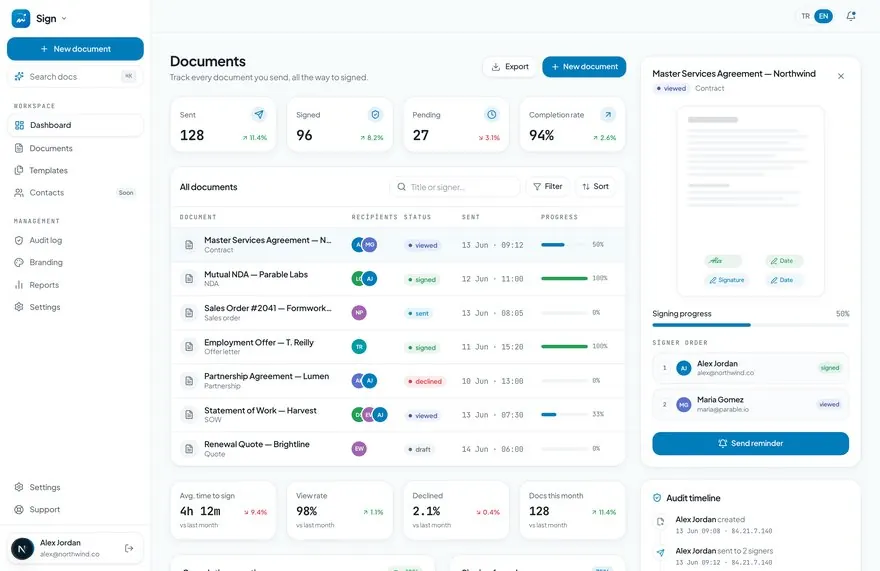Click the Sent card paper plane icon
880x571 pixels.
coord(259,115)
